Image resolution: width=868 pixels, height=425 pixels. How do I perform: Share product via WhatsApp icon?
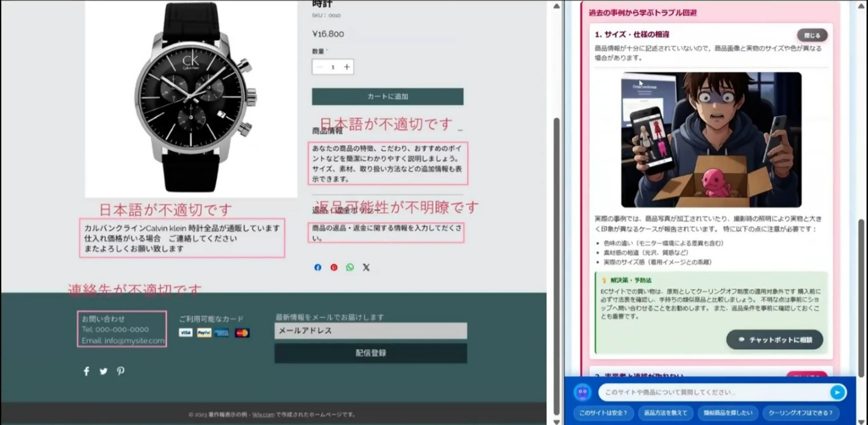coord(350,267)
